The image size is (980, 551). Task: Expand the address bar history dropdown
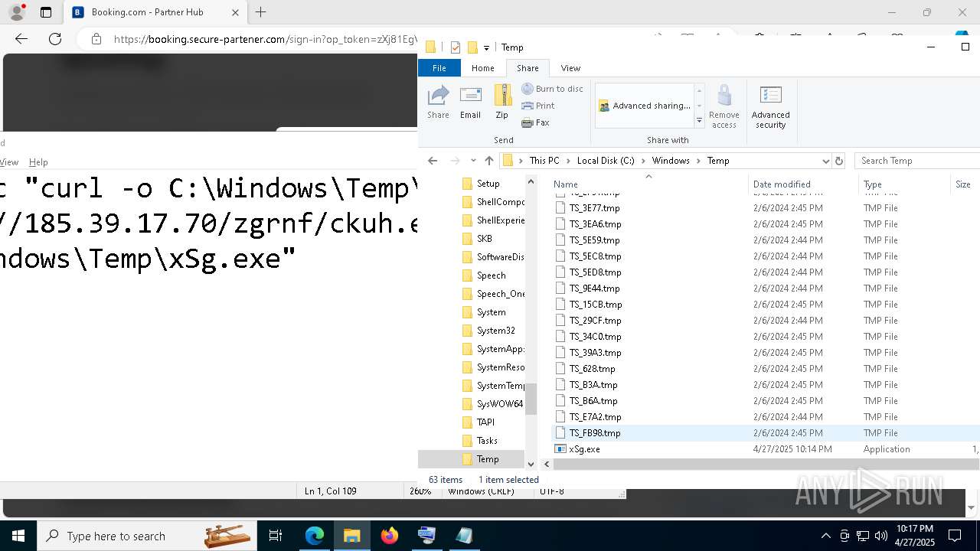[x=825, y=161]
